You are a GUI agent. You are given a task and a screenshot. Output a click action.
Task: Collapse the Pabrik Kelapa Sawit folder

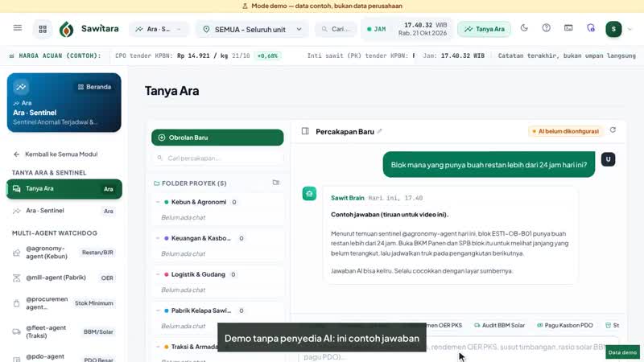[158, 311]
